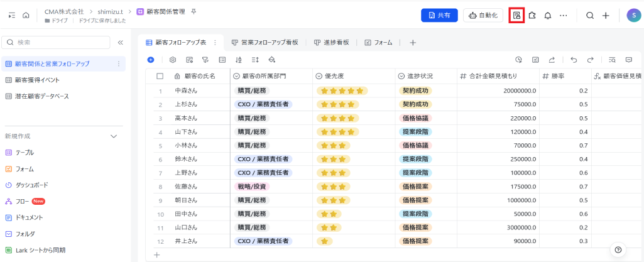Add a row with the plus below the table
644x262 pixels.
(x=156, y=254)
